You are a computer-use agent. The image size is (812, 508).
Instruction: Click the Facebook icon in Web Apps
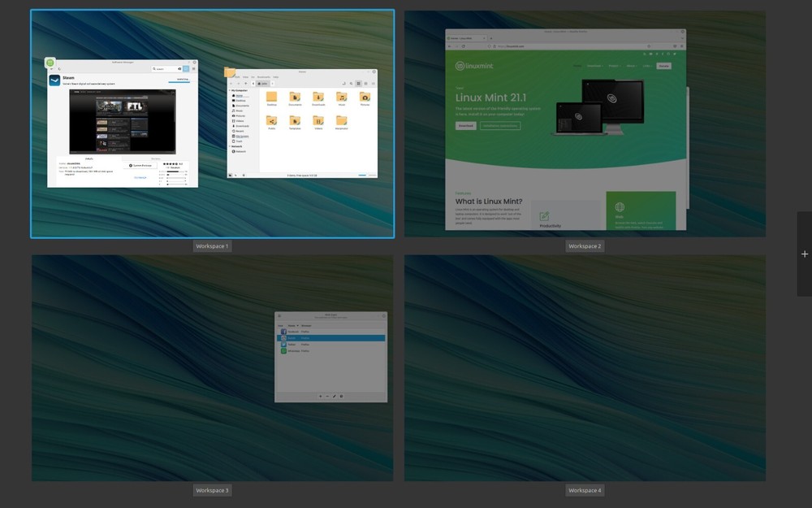tap(283, 332)
